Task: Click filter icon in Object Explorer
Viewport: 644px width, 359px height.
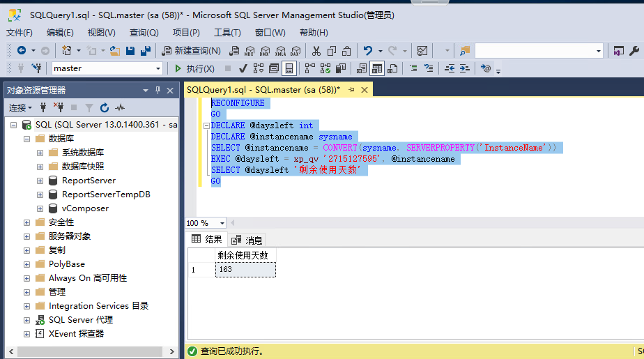Action: (89, 107)
